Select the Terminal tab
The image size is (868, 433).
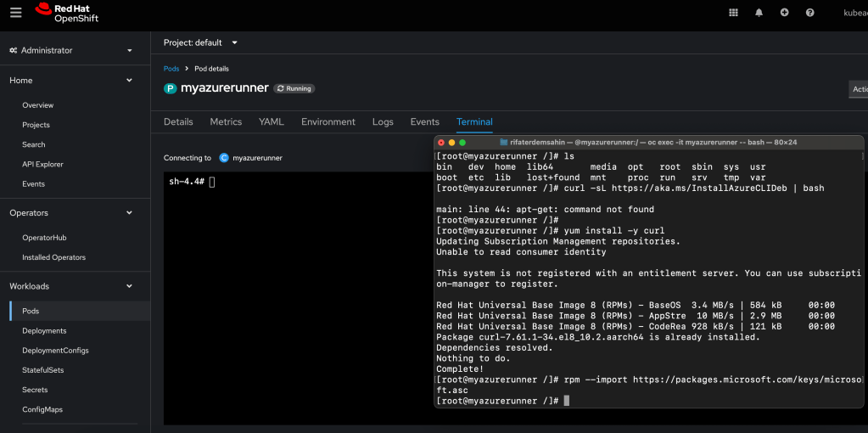474,121
